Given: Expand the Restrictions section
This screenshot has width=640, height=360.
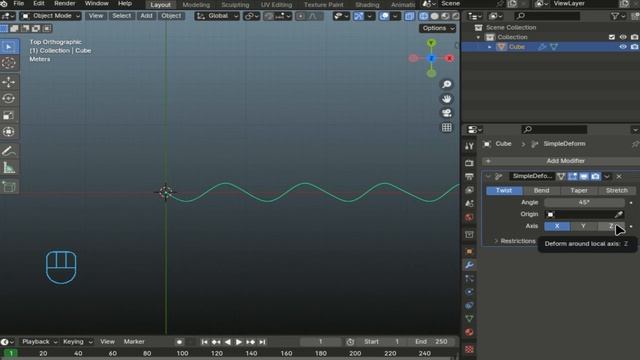Looking at the screenshot, I should [514, 241].
